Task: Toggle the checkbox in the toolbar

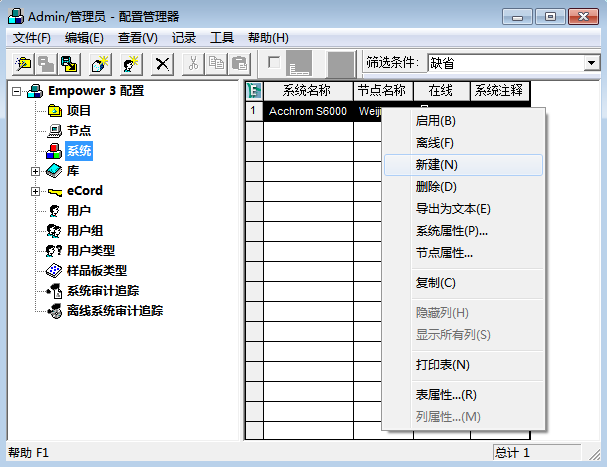Action: click(x=274, y=63)
